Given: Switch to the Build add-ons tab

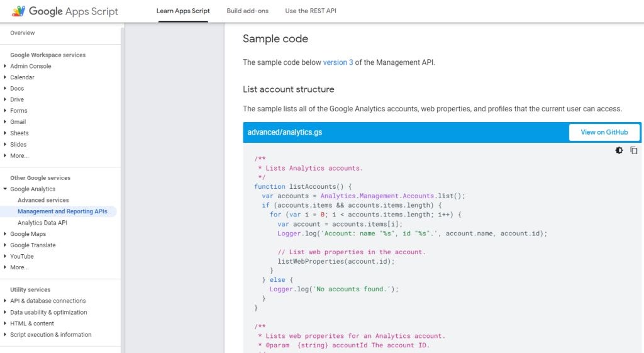Looking at the screenshot, I should coord(247,11).
